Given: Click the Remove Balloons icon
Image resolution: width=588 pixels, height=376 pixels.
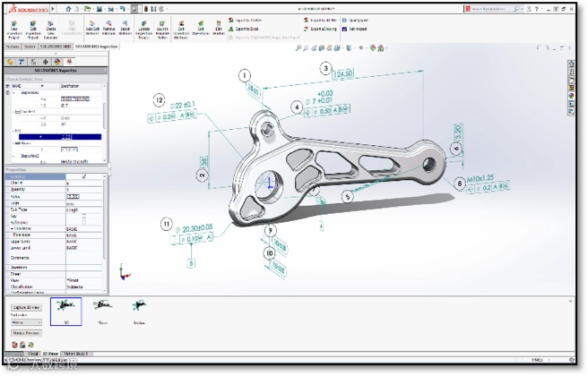Looking at the screenshot, I should [108, 23].
